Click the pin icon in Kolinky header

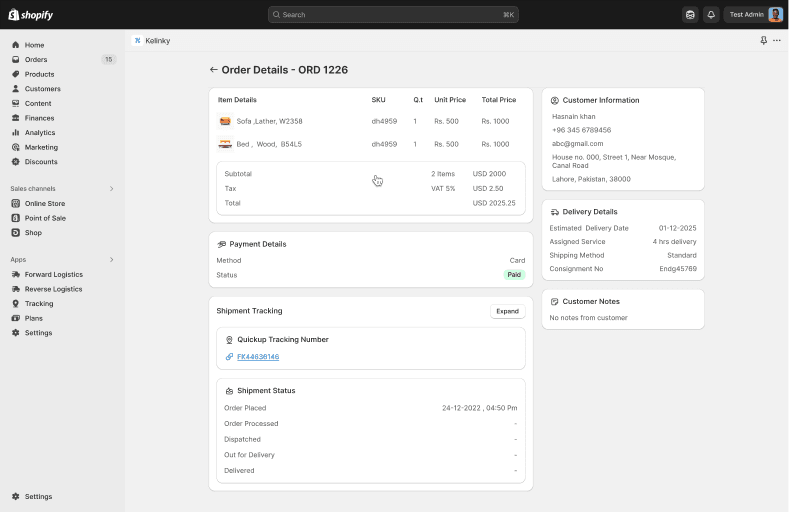[764, 41]
